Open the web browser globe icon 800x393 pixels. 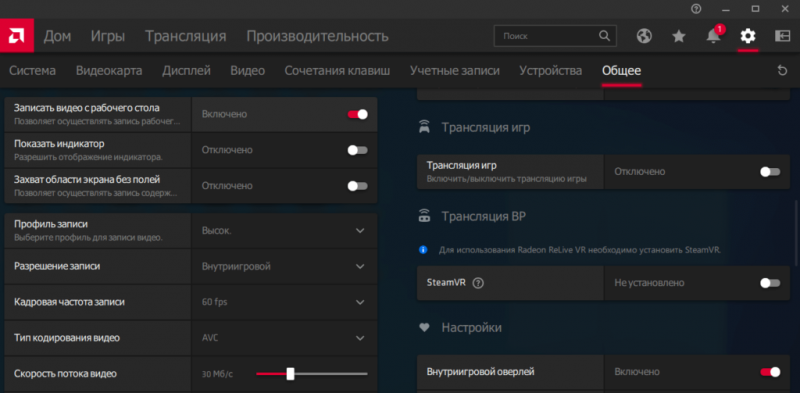pyautogui.click(x=644, y=36)
